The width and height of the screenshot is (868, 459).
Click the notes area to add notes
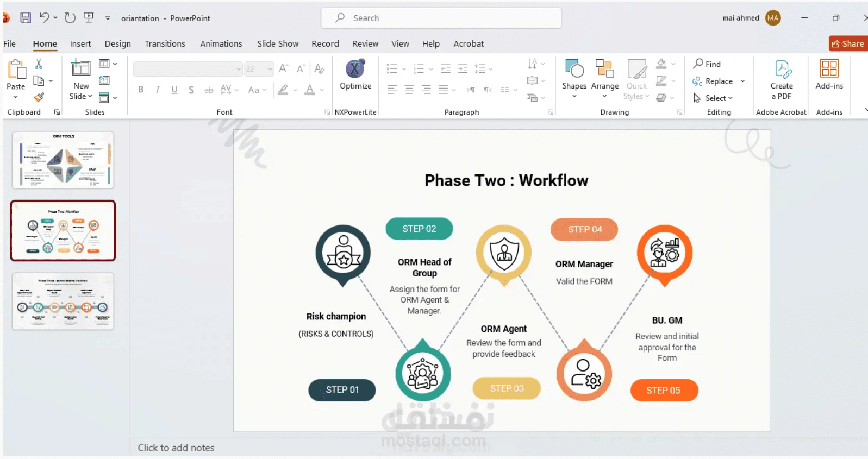click(176, 448)
